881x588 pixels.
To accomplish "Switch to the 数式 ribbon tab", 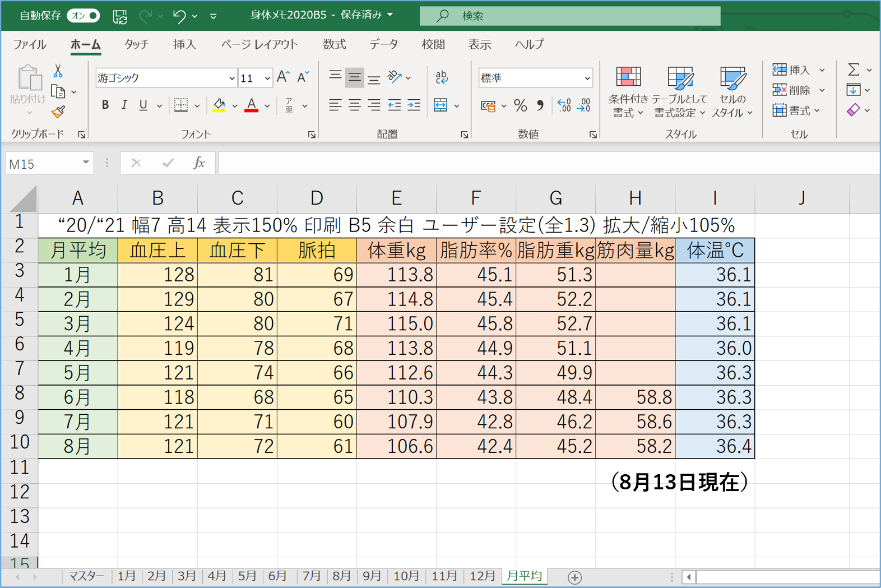I will coord(335,44).
